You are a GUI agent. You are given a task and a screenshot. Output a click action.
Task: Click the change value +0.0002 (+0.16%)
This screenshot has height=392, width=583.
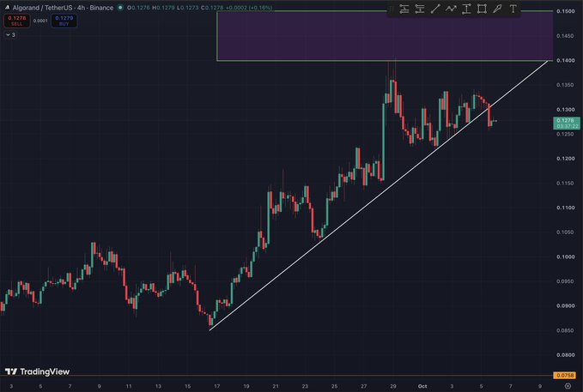coord(249,8)
